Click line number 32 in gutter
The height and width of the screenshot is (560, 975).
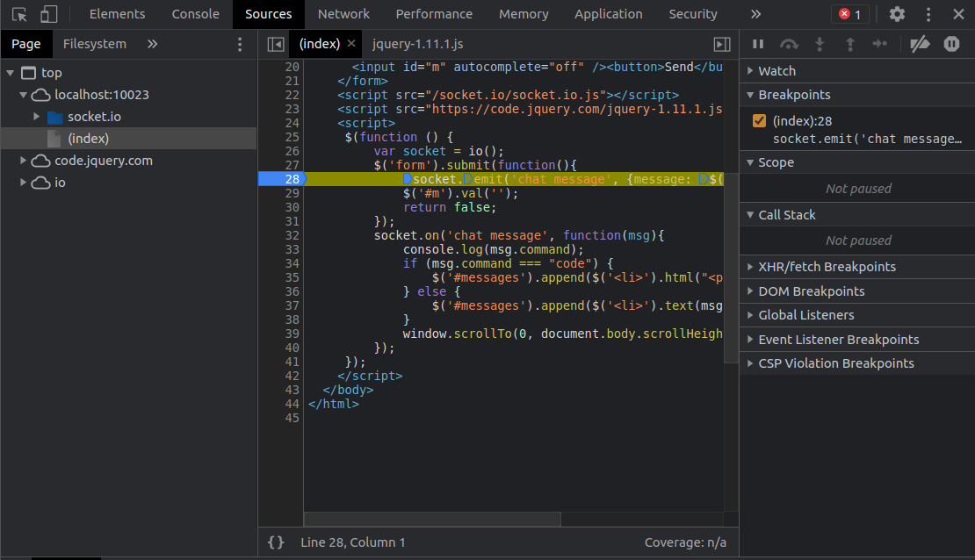(292, 235)
